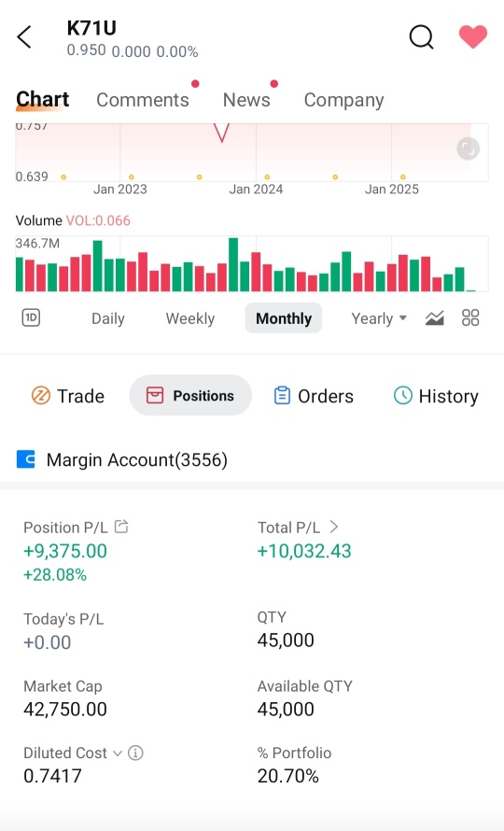Image resolution: width=504 pixels, height=831 pixels.
Task: Tap the back arrow icon
Action: 24,37
